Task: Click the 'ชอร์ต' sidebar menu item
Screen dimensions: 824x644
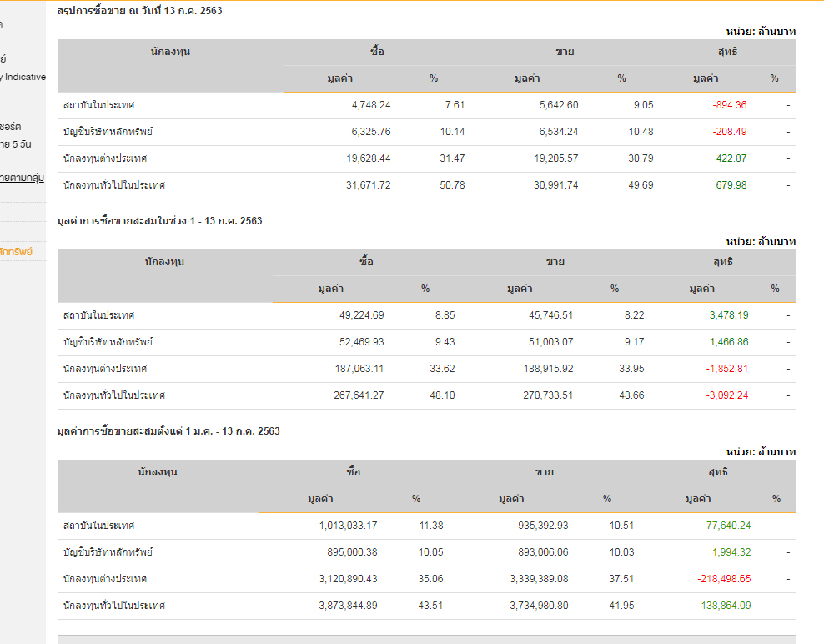Action: pyautogui.click(x=10, y=127)
